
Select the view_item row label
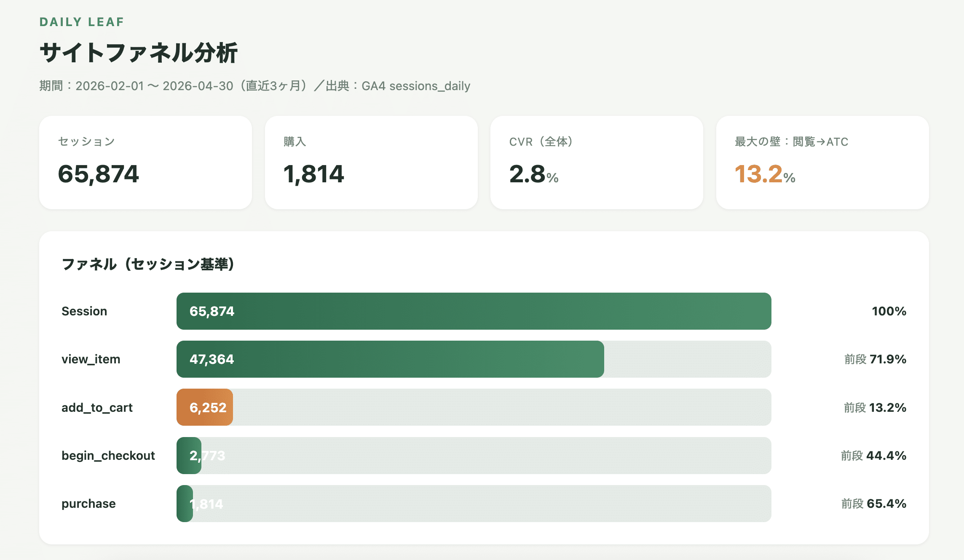pyautogui.click(x=91, y=359)
